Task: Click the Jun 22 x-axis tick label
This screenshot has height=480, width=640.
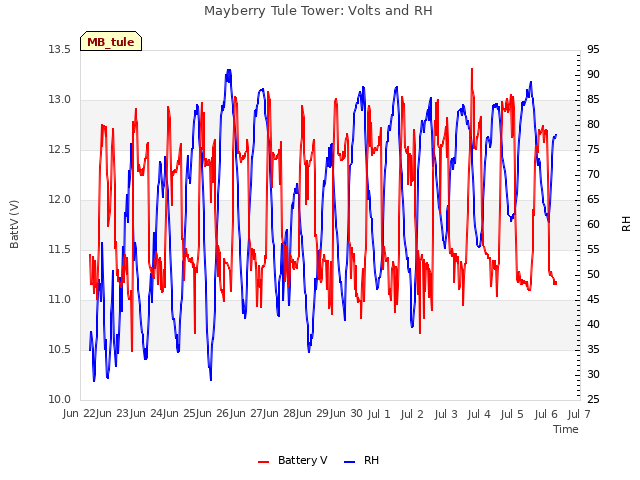Action: [x=79, y=413]
